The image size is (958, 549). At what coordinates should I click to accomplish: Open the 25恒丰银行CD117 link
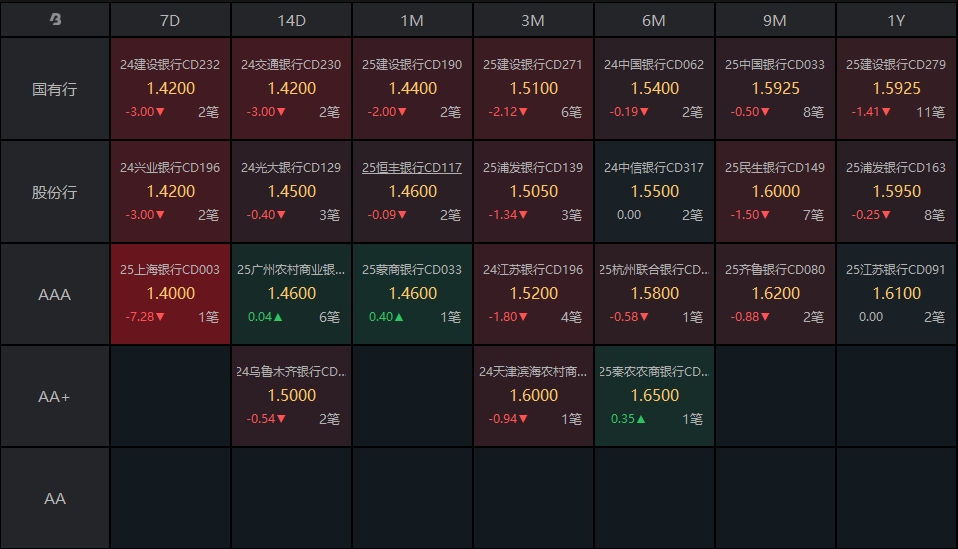point(412,167)
